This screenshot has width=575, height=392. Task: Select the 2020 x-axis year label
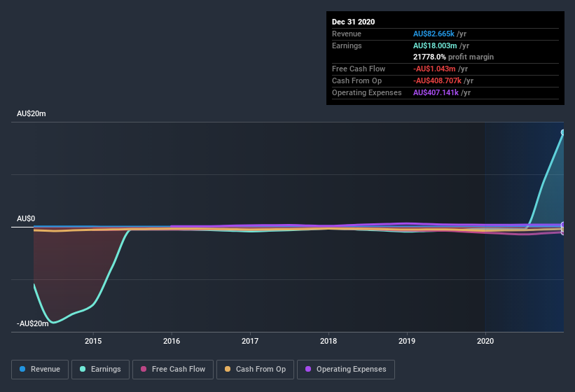click(x=485, y=341)
